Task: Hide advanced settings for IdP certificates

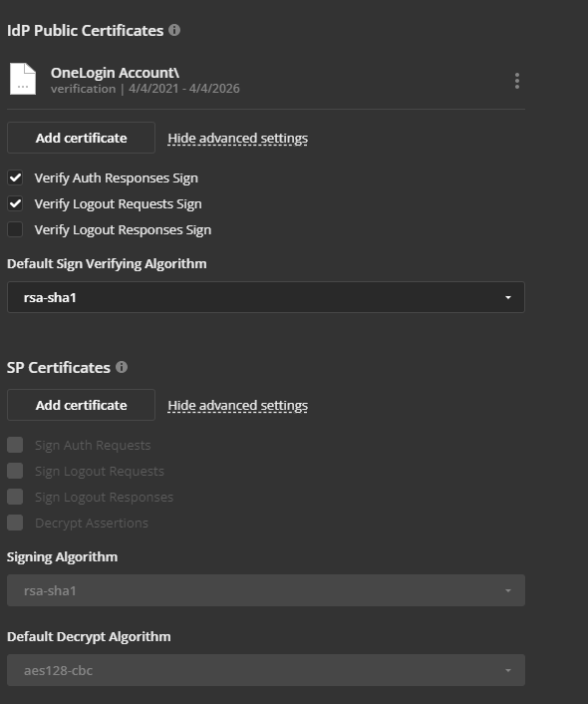Action: pyautogui.click(x=238, y=139)
